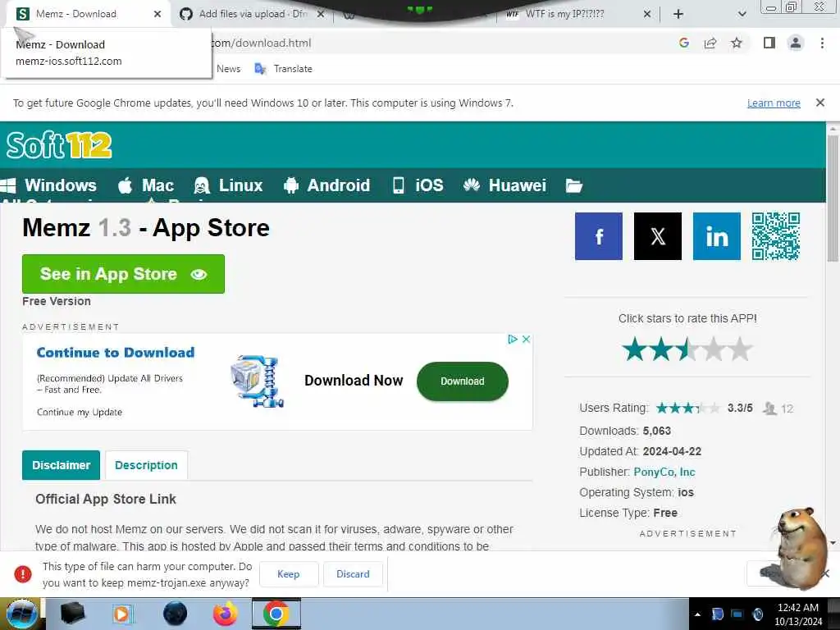Show hidden system tray icons
This screenshot has height=630, width=840.
[697, 614]
